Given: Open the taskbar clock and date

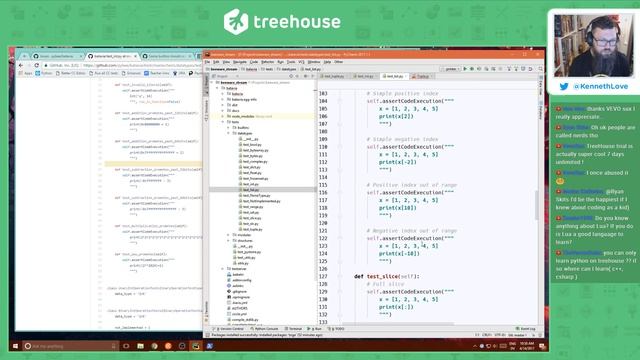Looking at the screenshot, I should pyautogui.click(x=527, y=346).
